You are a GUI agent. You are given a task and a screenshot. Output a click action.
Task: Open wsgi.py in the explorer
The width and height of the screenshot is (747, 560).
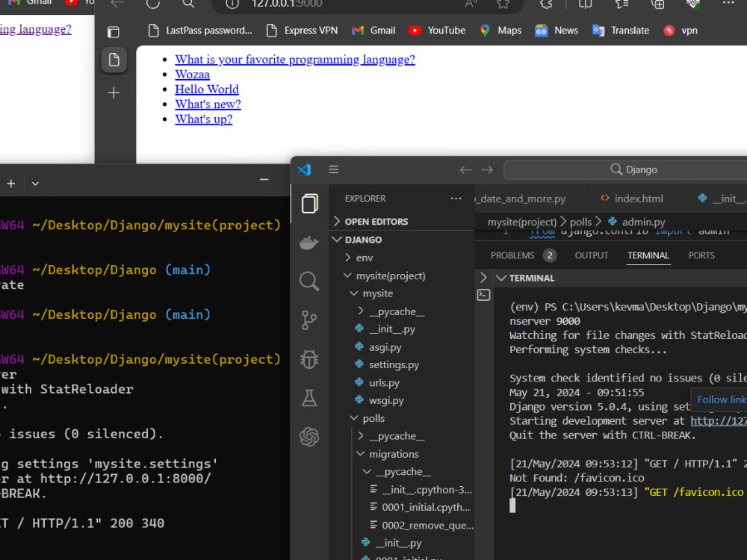tap(386, 400)
